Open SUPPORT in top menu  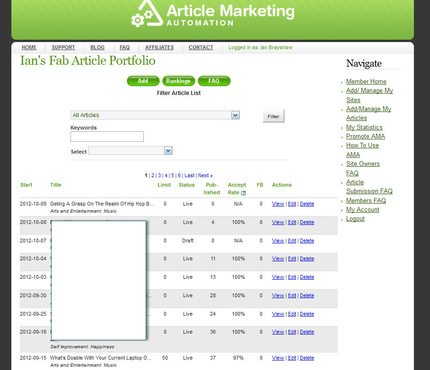[x=63, y=47]
